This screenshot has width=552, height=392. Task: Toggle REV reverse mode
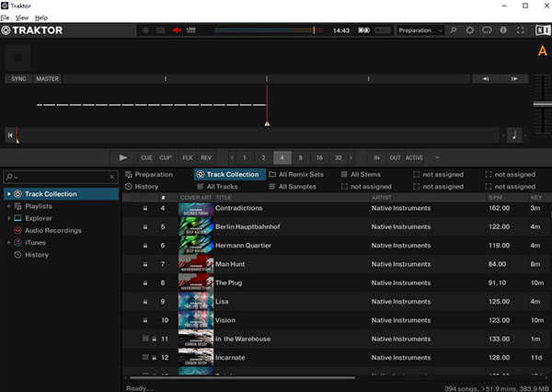pyautogui.click(x=206, y=157)
